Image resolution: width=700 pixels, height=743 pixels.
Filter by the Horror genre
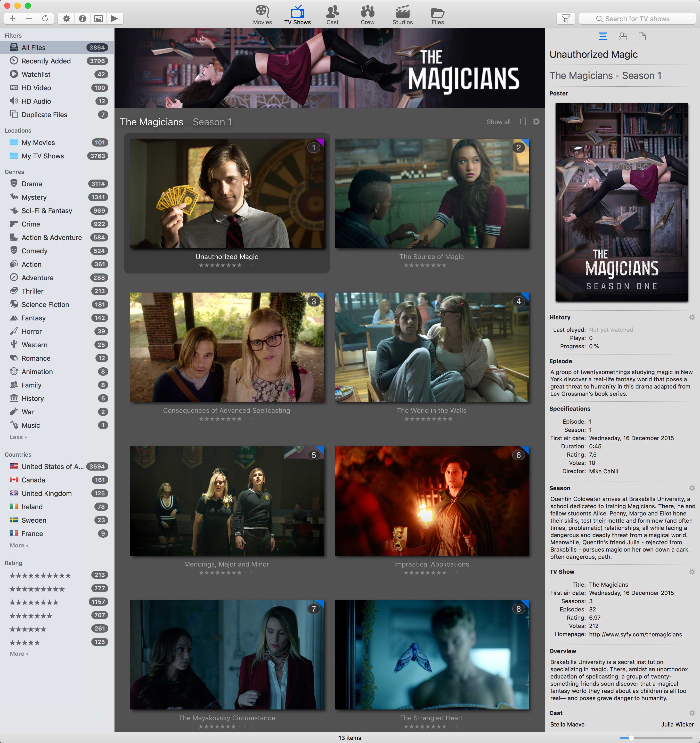[57, 332]
